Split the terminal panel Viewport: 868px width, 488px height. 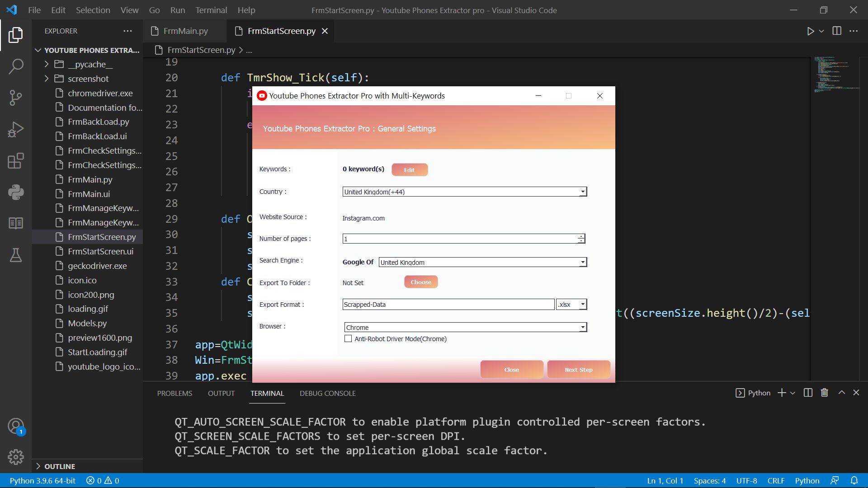(x=808, y=393)
